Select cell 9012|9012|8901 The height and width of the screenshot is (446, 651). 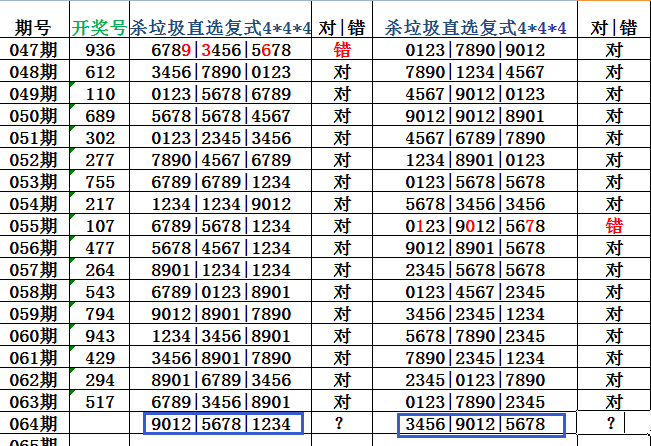tap(475, 116)
